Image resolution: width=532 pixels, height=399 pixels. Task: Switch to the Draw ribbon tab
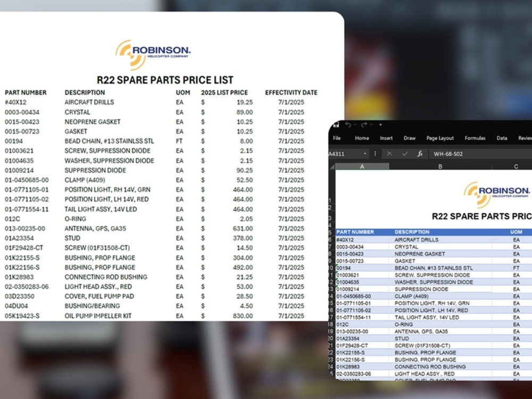pyautogui.click(x=410, y=138)
